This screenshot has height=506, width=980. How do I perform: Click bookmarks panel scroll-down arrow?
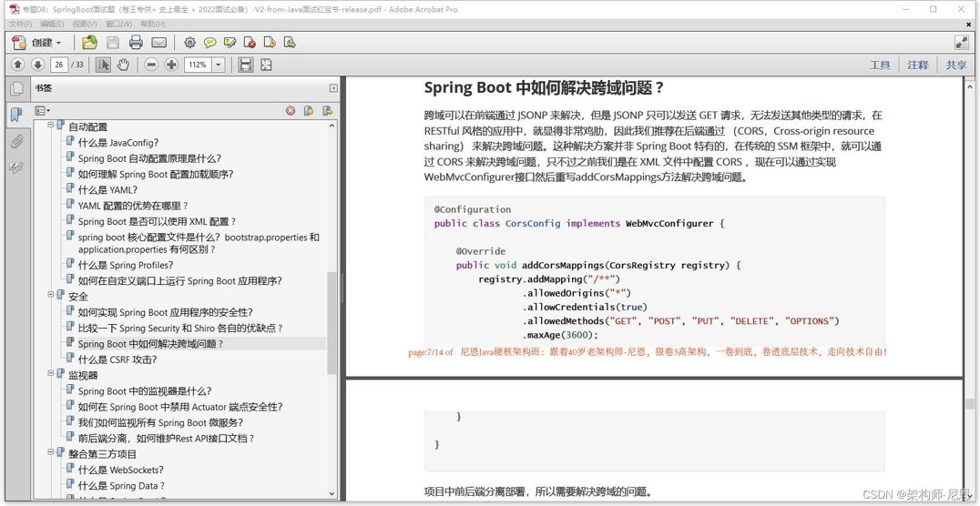point(332,493)
